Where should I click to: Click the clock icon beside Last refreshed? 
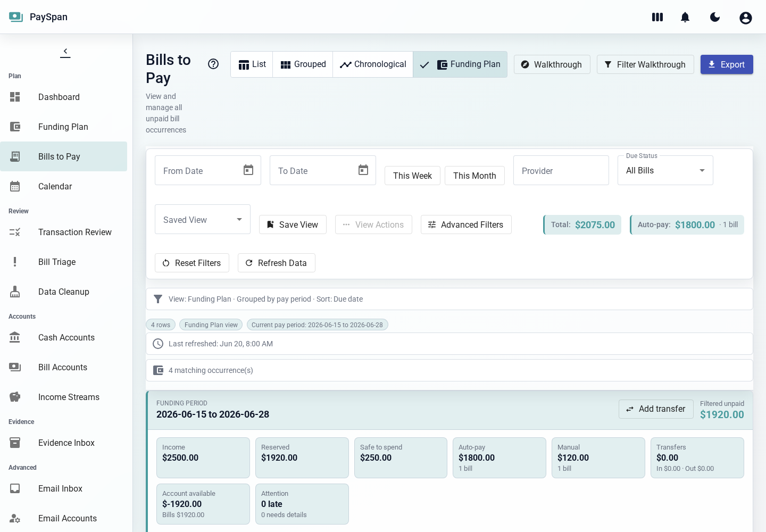[x=158, y=344]
